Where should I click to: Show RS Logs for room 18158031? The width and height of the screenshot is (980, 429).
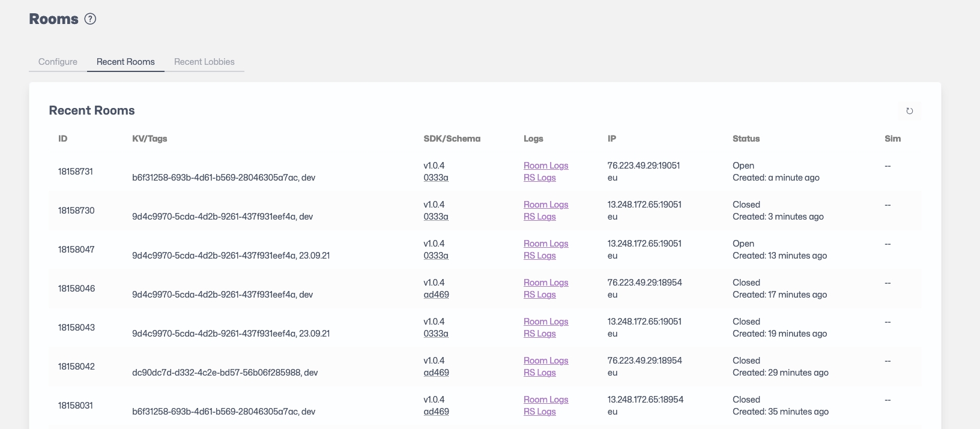coord(539,412)
